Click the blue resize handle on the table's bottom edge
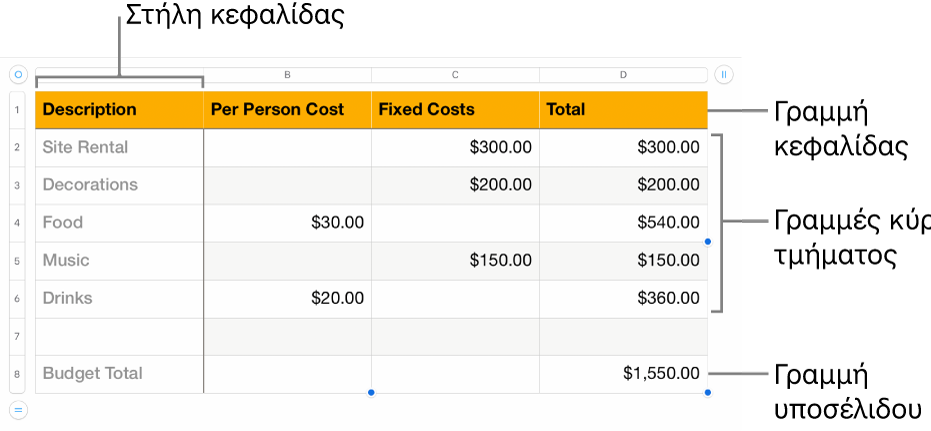 [x=371, y=393]
